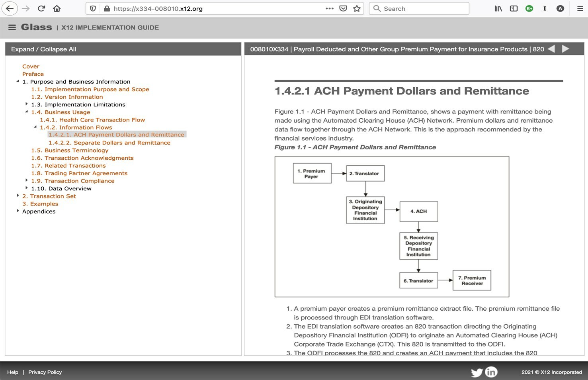This screenshot has height=380, width=588.
Task: Go to the browser home page icon
Action: pyautogui.click(x=57, y=8)
